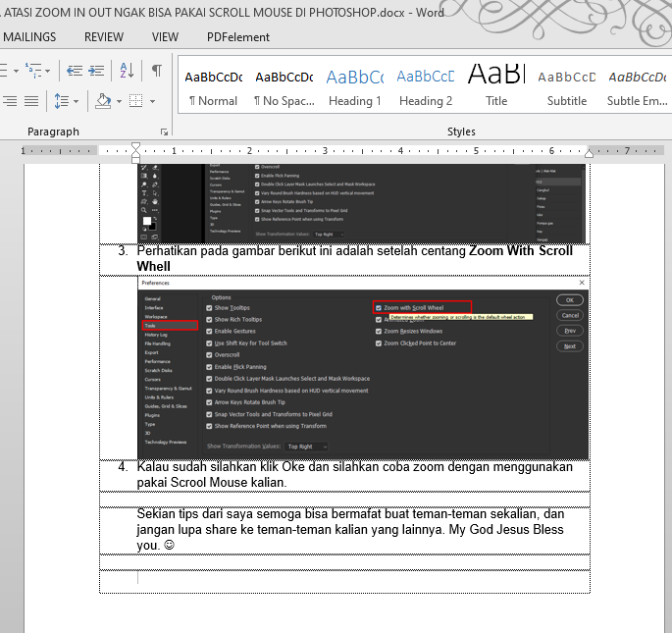Select the upper Photoshop screenshot image
Viewport: 672px width, 633px height.
pyautogui.click(x=361, y=203)
